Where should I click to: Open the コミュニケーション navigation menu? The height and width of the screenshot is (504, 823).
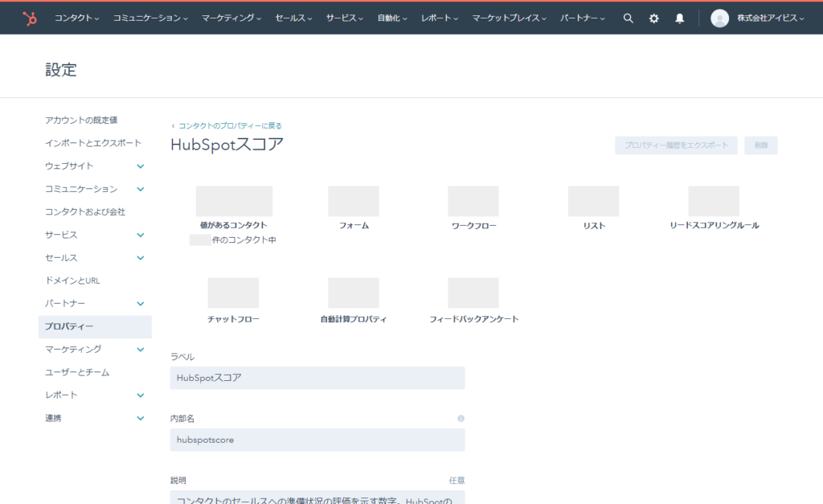150,18
